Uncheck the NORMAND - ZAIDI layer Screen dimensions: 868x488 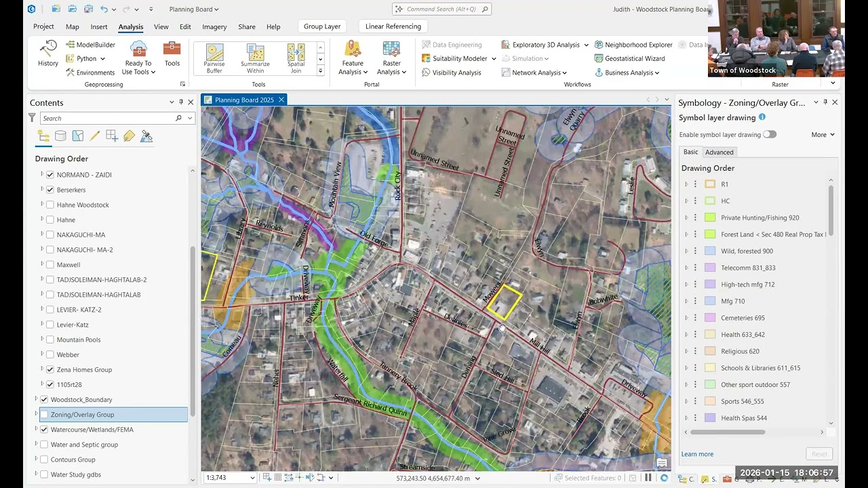50,175
